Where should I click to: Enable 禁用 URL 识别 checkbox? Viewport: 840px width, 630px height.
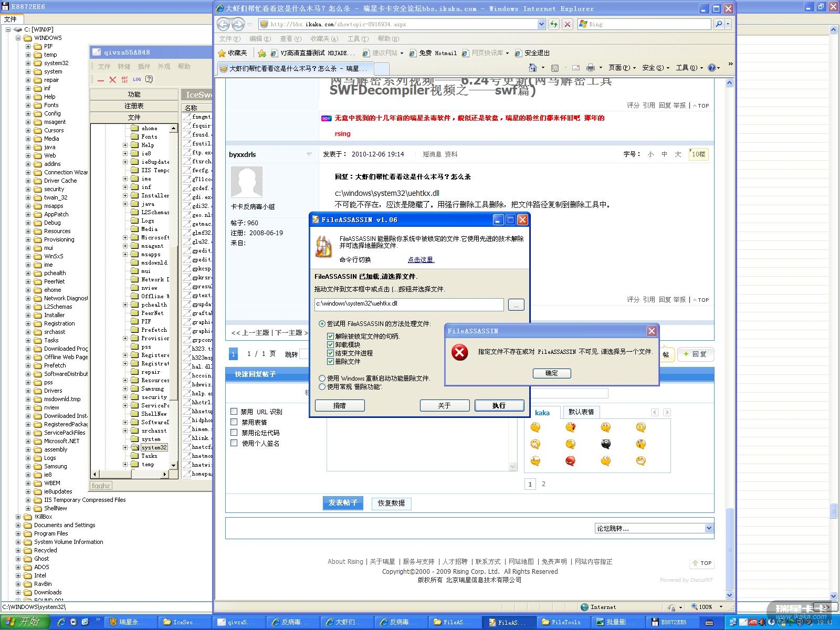(x=234, y=412)
